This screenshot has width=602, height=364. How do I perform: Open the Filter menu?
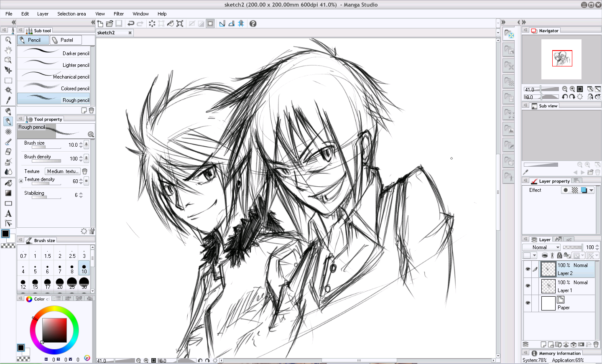pyautogui.click(x=118, y=14)
